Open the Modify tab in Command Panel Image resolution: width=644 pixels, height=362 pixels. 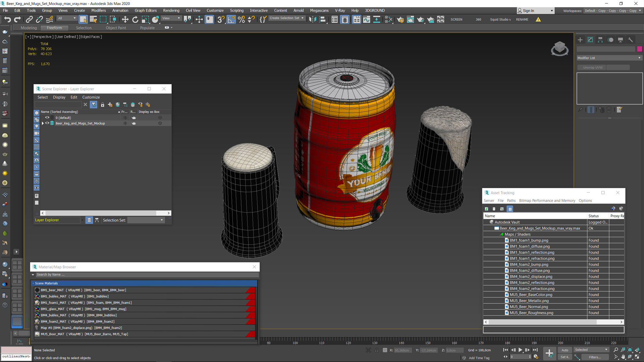[x=590, y=40]
